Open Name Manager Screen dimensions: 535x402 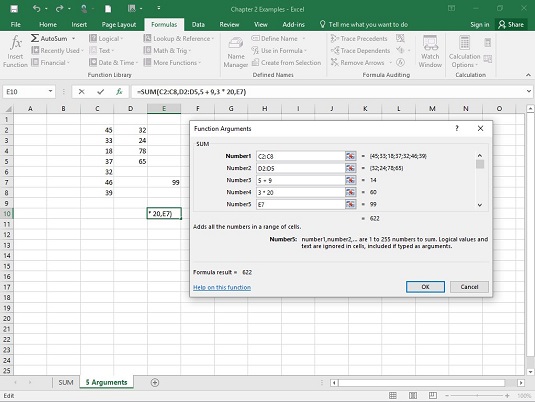[x=235, y=52]
